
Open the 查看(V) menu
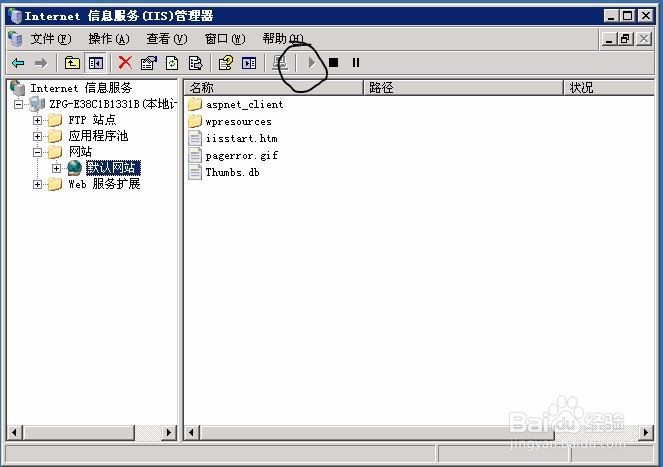click(x=167, y=39)
